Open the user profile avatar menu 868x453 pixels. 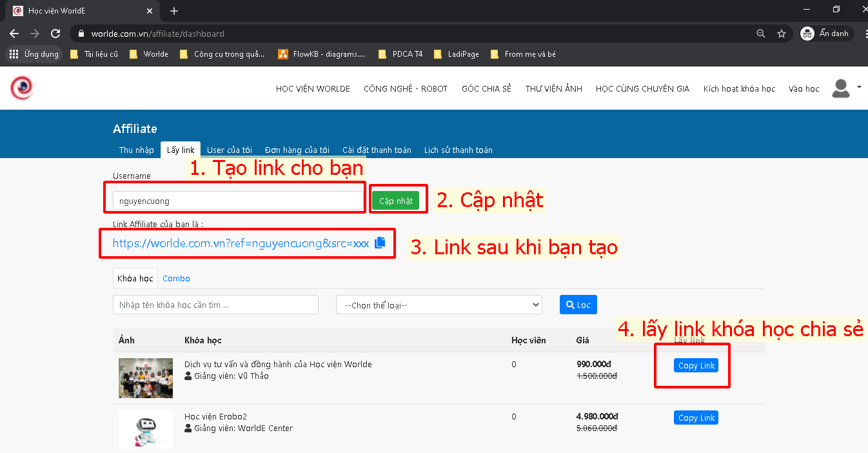[x=841, y=88]
